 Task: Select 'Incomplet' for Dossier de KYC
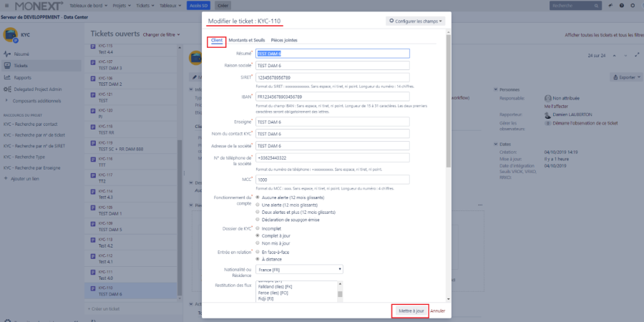(x=258, y=228)
